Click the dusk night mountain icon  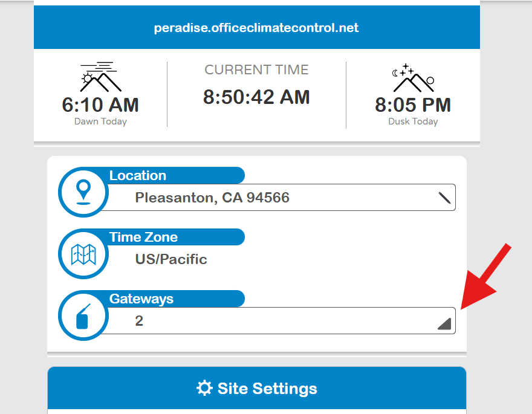[413, 78]
